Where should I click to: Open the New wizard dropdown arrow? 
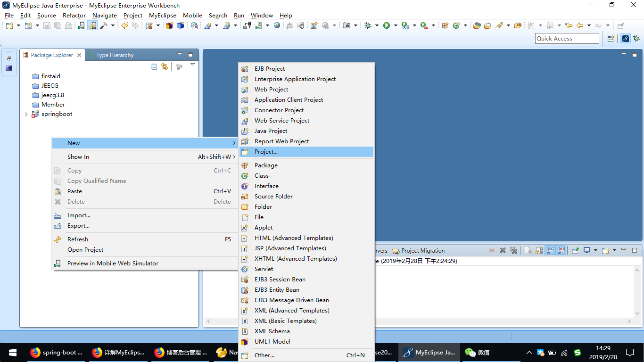coord(18,25)
